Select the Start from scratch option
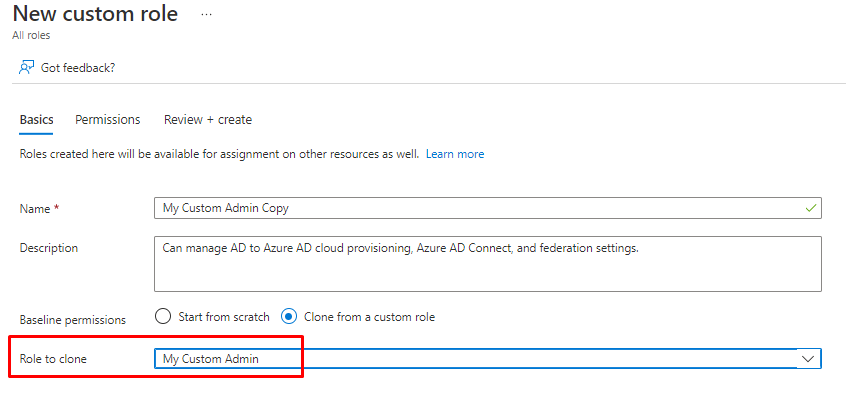The width and height of the screenshot is (846, 410). (x=164, y=317)
